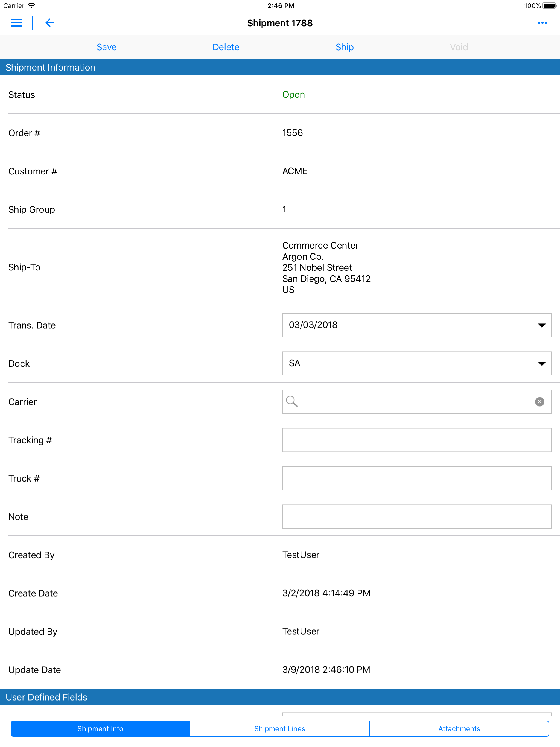Open the more options ellipsis icon

(x=542, y=23)
